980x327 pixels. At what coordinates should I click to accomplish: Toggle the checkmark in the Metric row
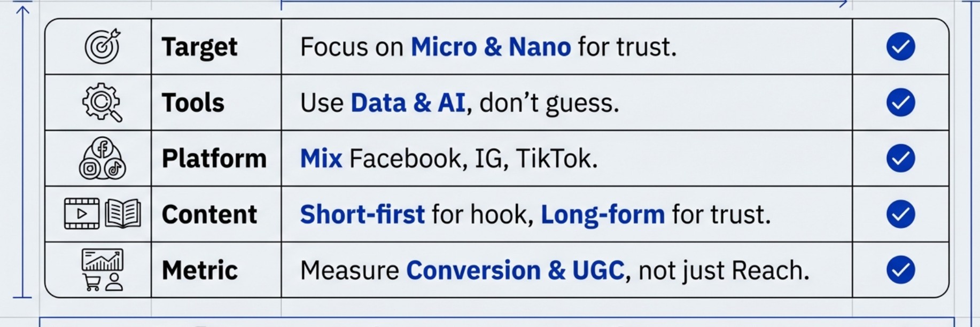[x=900, y=270]
